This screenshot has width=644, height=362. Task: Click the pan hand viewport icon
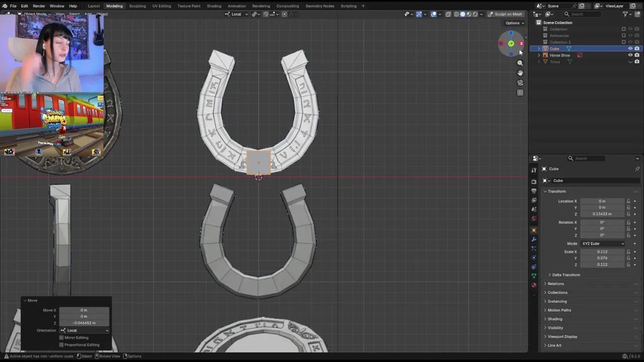(520, 73)
